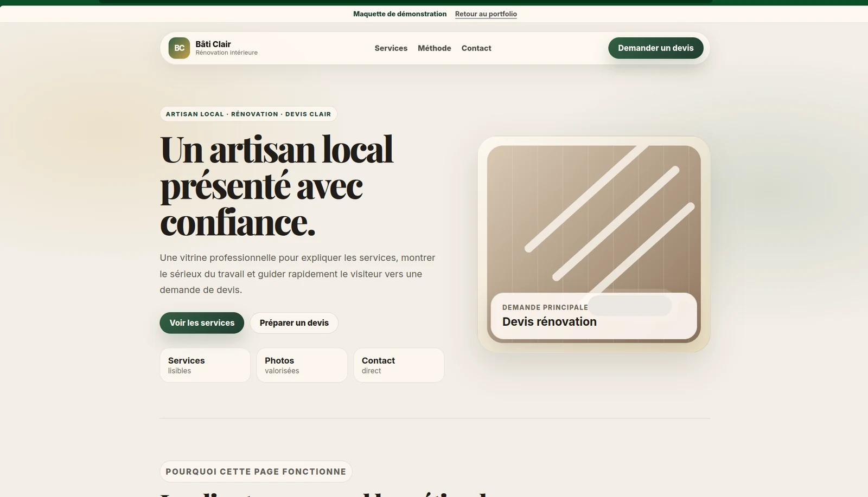
Task: Click the Un artisan local headline
Action: 277,186
